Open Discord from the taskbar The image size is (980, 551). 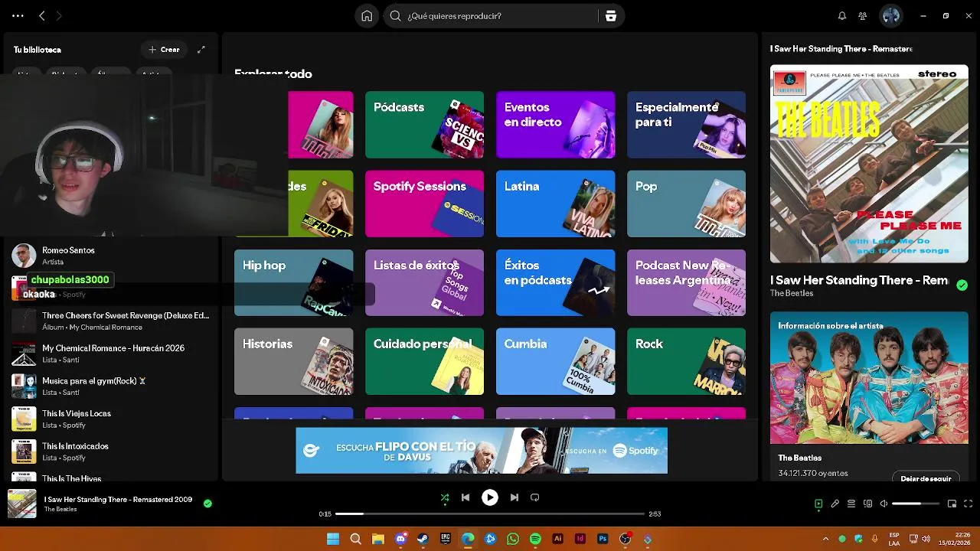click(400, 539)
